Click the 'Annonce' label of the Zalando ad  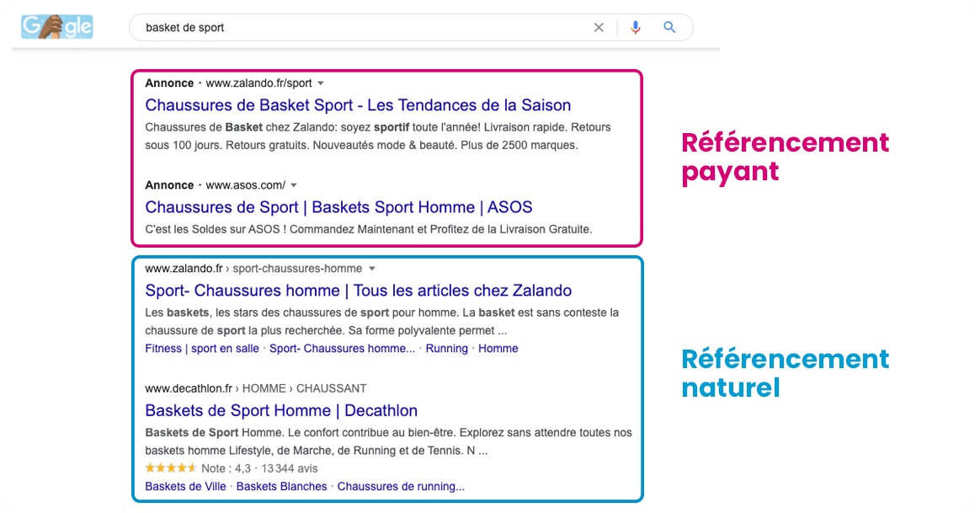[x=169, y=83]
